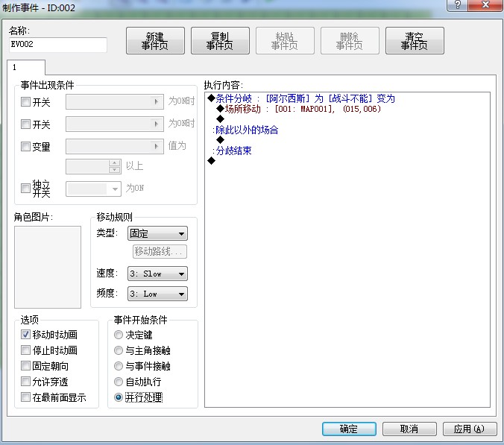Click the 删除事件页 button
The image size is (504, 445).
click(350, 41)
